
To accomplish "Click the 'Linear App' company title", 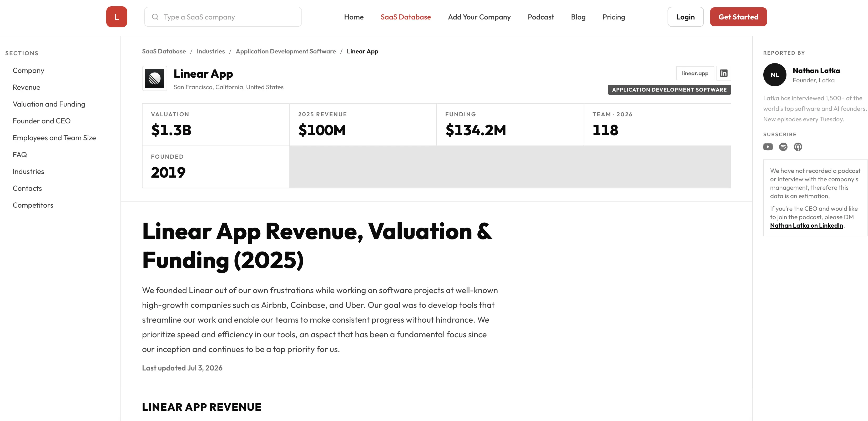I will [203, 74].
